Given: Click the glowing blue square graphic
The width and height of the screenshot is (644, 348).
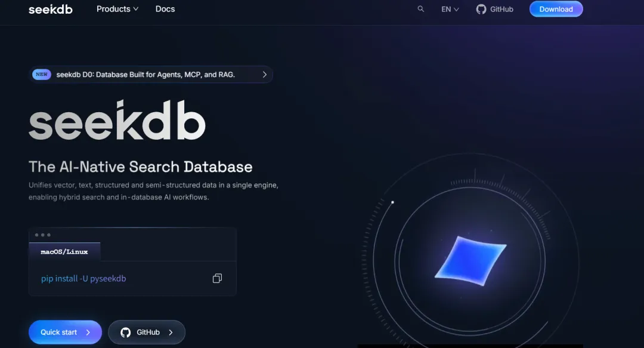Looking at the screenshot, I should [x=470, y=260].
